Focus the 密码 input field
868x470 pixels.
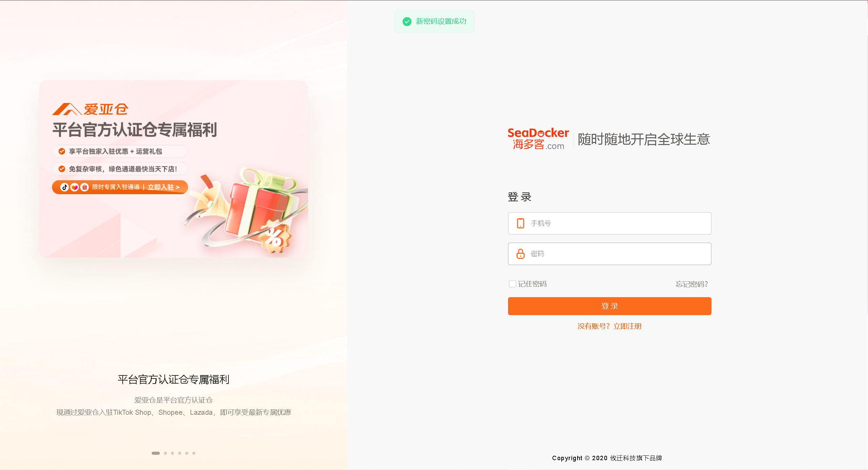point(609,254)
